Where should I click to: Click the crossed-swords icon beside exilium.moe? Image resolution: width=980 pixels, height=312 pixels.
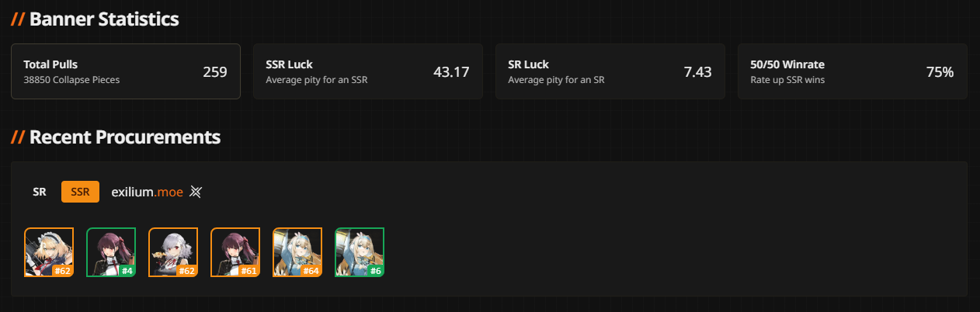196,192
